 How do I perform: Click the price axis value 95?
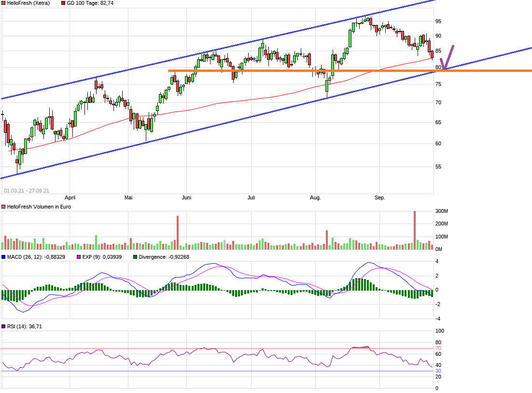tap(438, 21)
